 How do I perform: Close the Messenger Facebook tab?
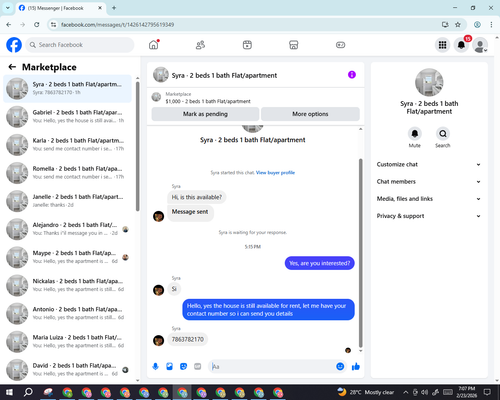coord(100,8)
